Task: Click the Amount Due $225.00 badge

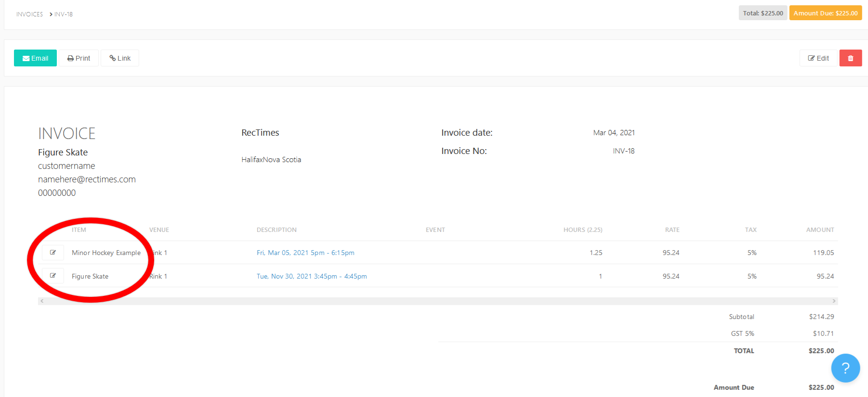Action: [x=825, y=13]
